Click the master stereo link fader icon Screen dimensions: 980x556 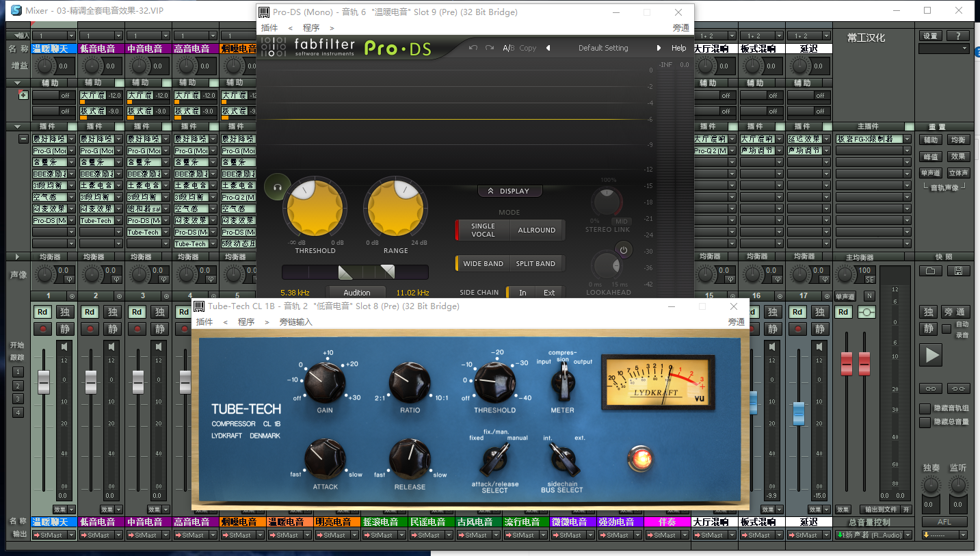[867, 312]
